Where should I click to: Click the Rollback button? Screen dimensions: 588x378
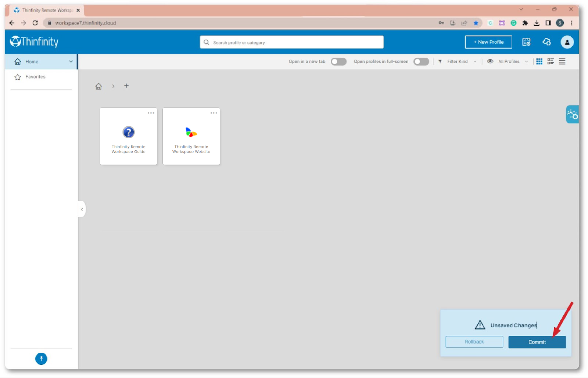click(x=474, y=342)
